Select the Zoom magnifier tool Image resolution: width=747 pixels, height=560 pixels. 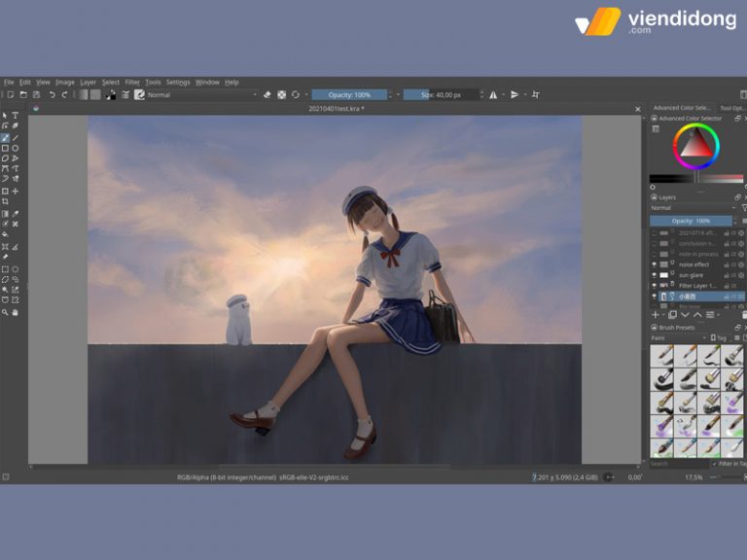5,312
